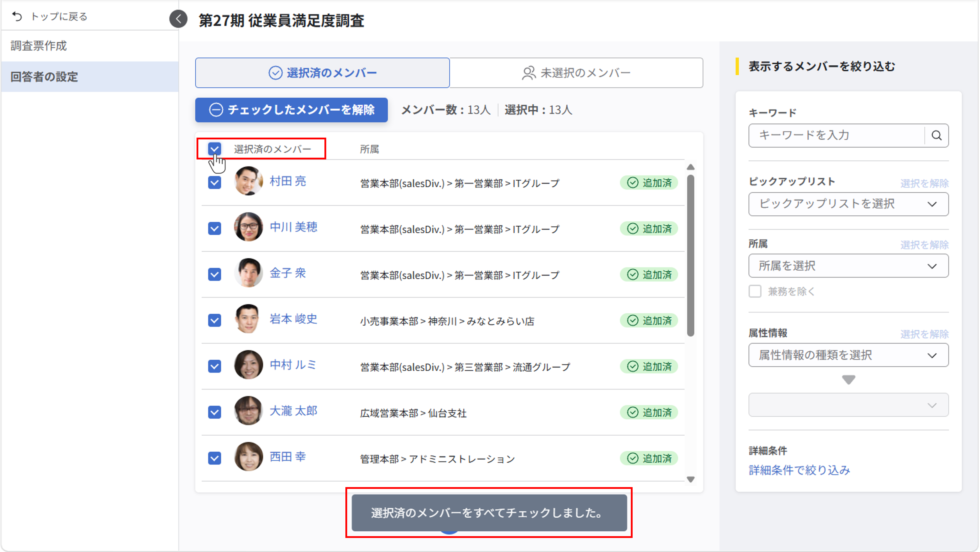Open 大瀧 太郎's avatar photo

[248, 411]
